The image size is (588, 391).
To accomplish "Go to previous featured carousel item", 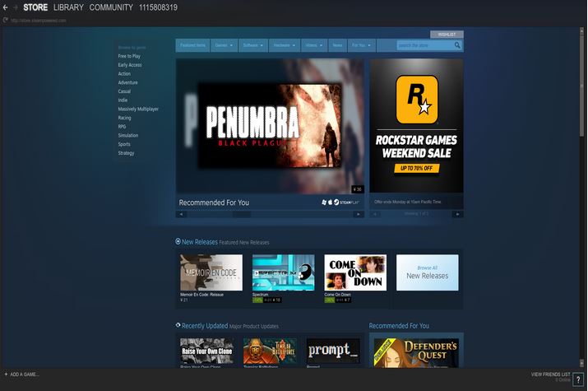I will click(x=181, y=214).
